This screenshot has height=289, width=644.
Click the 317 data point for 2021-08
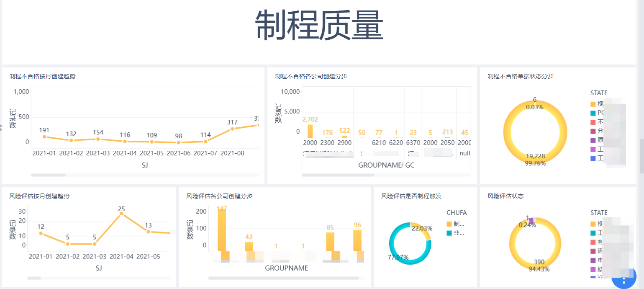[232, 129]
